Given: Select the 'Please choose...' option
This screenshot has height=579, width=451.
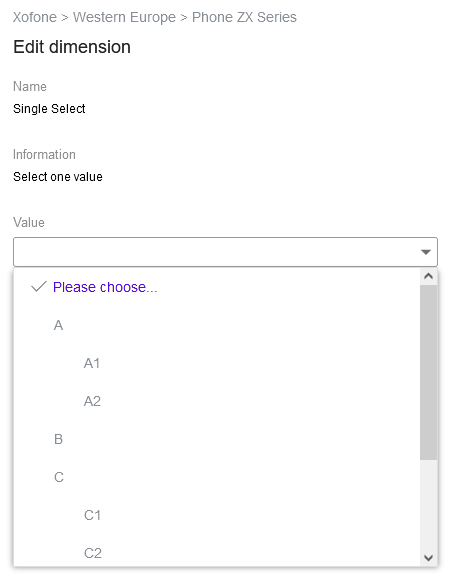Looking at the screenshot, I should click(x=217, y=287).
